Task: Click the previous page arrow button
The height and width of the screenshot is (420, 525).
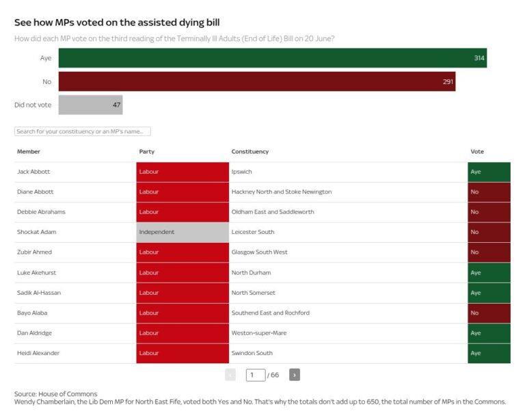Action: pyautogui.click(x=230, y=374)
